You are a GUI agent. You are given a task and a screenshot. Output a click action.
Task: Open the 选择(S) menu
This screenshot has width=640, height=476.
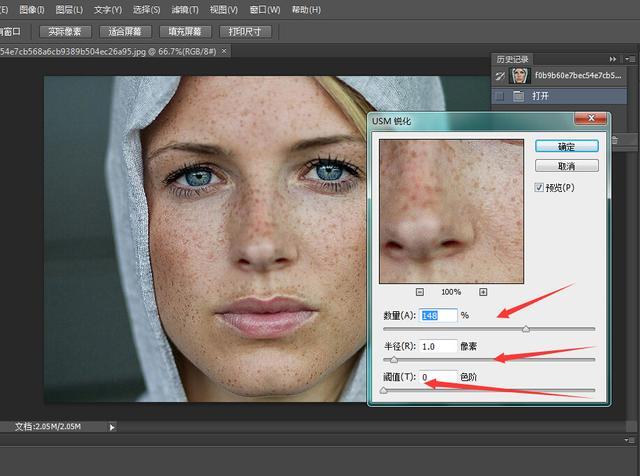[x=146, y=9]
